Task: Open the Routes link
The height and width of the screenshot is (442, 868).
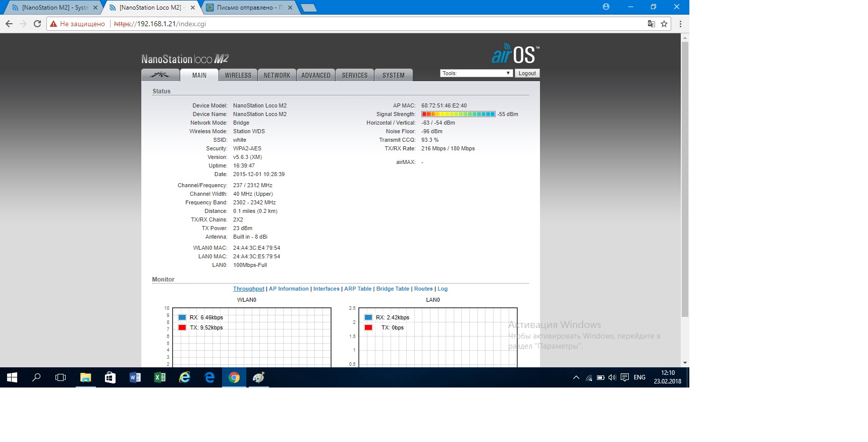Action: tap(423, 289)
